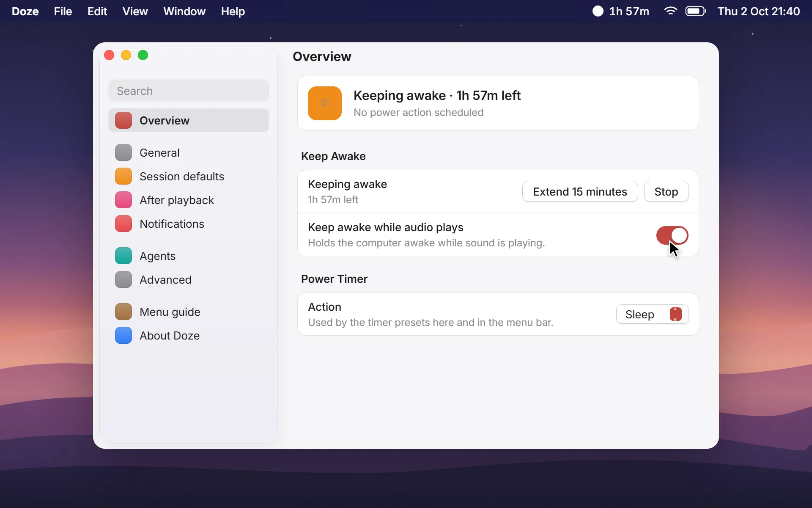Extend the session by 15 minutes
The image size is (812, 508).
tap(580, 192)
